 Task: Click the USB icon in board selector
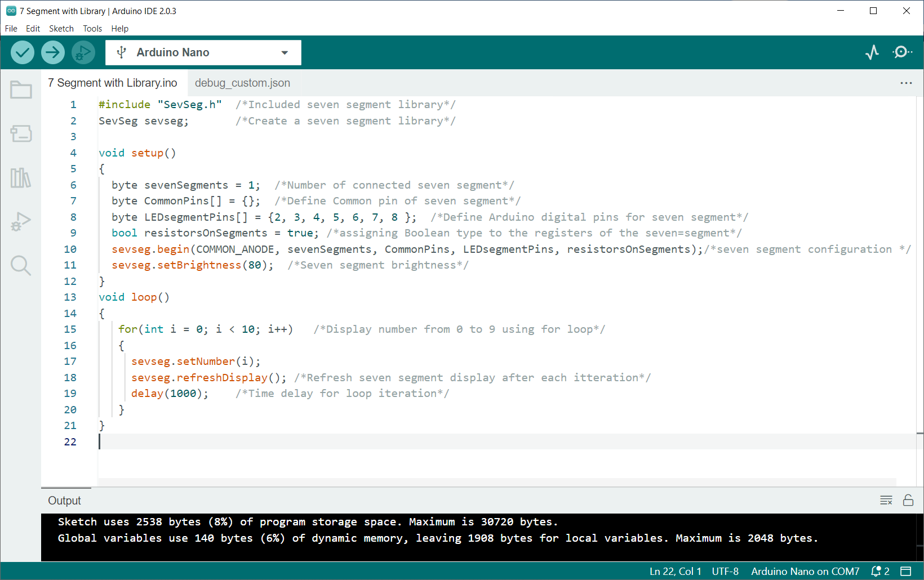(x=121, y=52)
